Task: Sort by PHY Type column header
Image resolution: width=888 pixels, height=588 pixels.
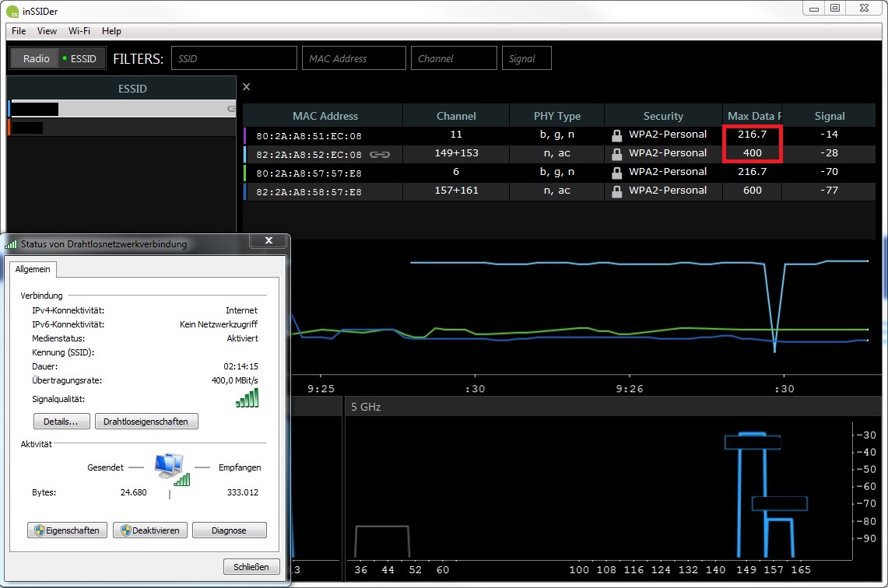Action: (x=556, y=116)
